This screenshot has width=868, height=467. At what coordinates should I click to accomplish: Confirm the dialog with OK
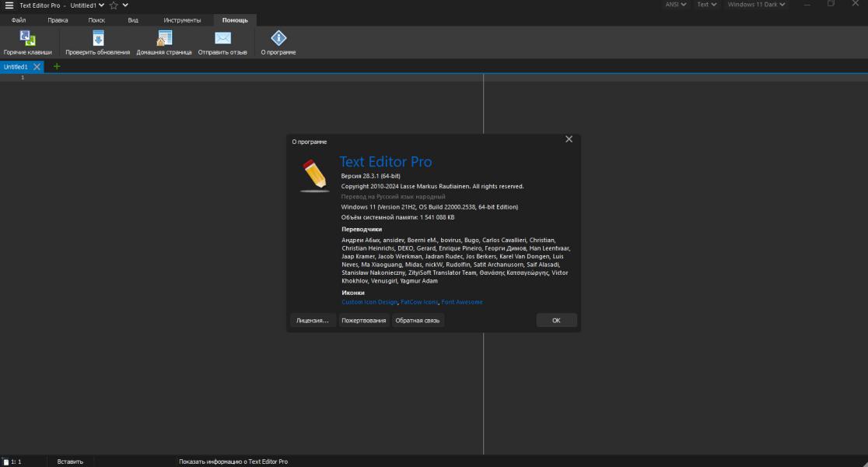point(556,320)
